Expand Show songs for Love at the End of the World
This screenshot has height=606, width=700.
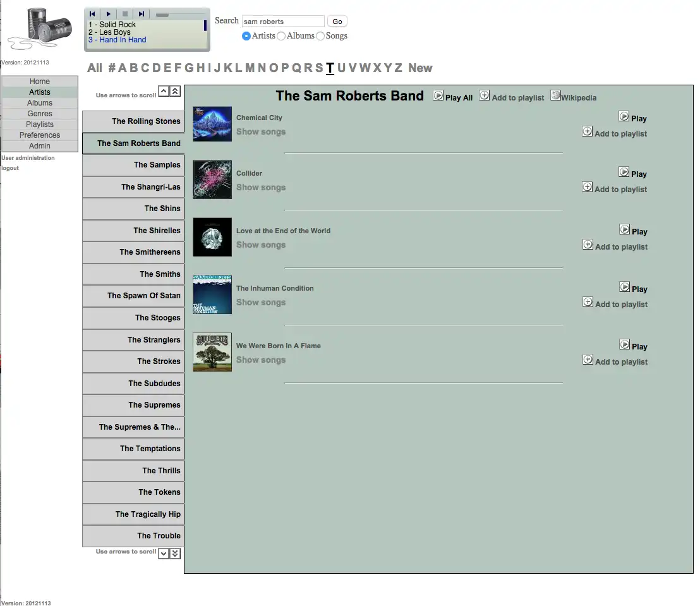coord(261,245)
